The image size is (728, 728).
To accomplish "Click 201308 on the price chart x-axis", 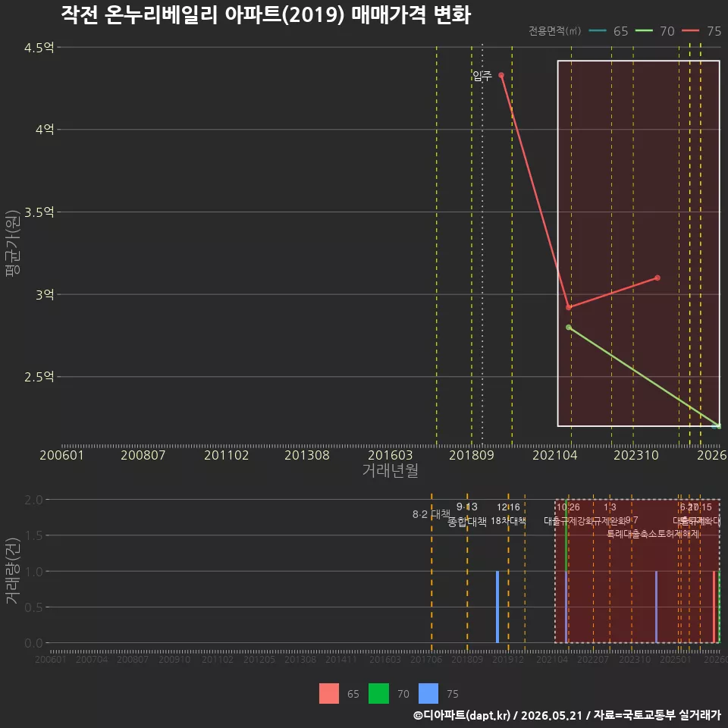I will [307, 455].
